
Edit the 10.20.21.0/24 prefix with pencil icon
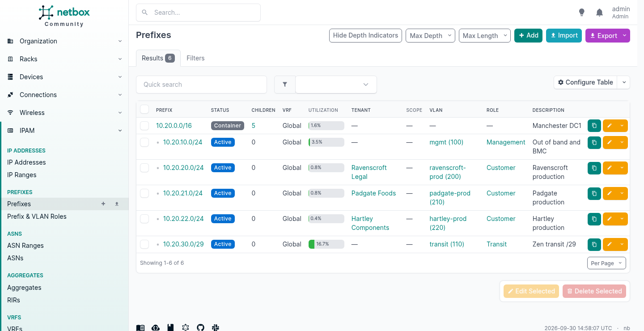coord(610,193)
